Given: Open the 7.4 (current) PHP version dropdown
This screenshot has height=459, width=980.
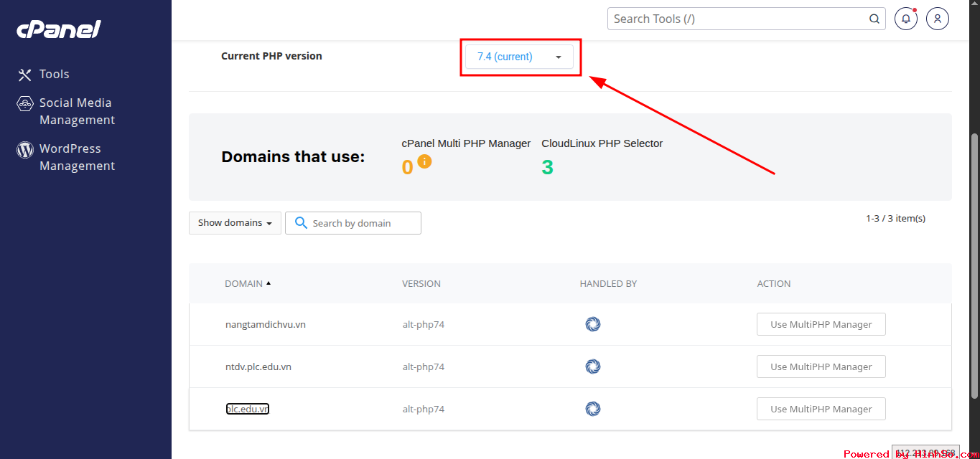Looking at the screenshot, I should (x=520, y=57).
